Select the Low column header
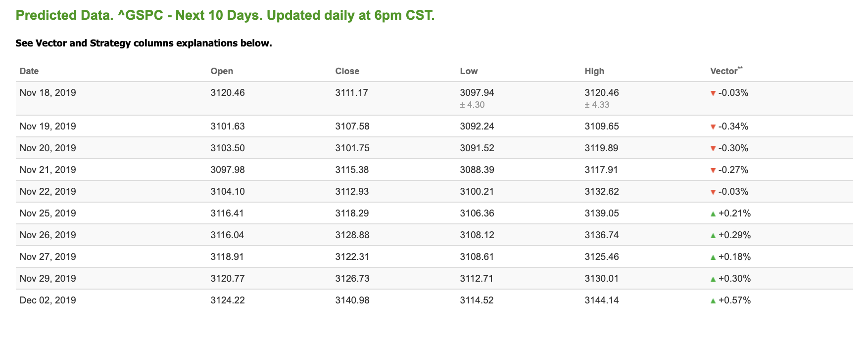This screenshot has width=868, height=340. [469, 71]
